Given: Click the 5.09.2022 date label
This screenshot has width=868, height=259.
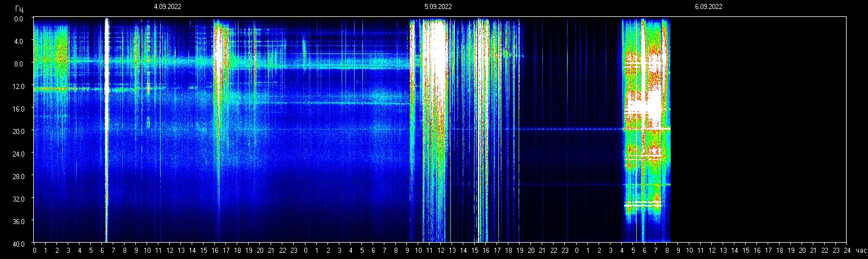Looking at the screenshot, I should click(x=438, y=7).
